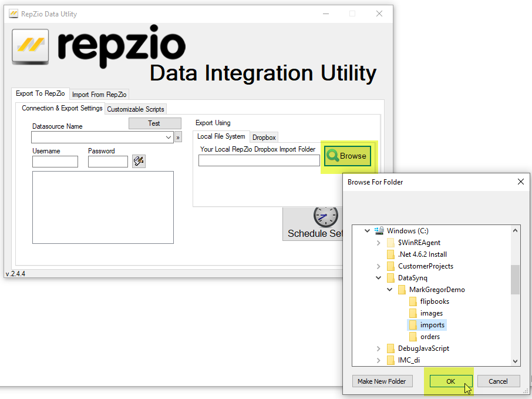Click the Schedule Settings button
Image resolution: width=532 pixels, height=399 pixels.
click(312, 224)
